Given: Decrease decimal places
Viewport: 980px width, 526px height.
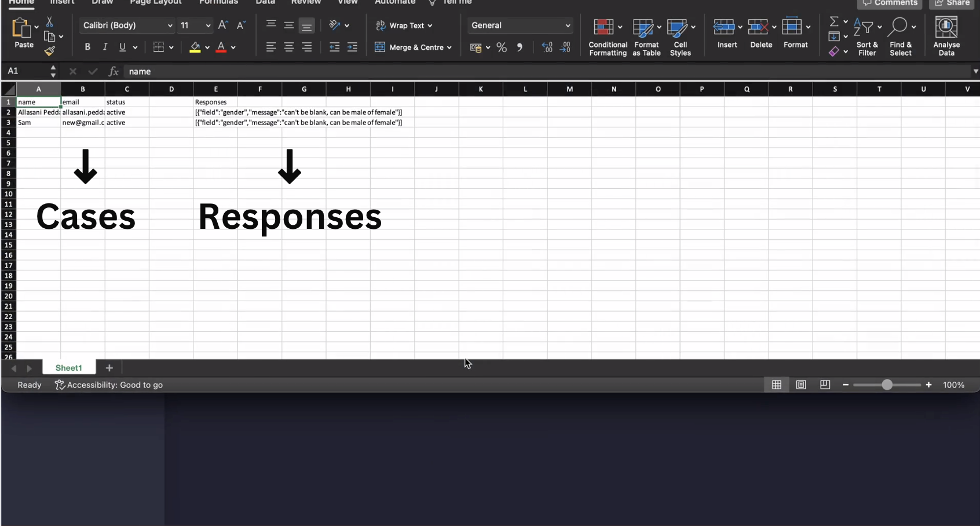Looking at the screenshot, I should coord(565,47).
